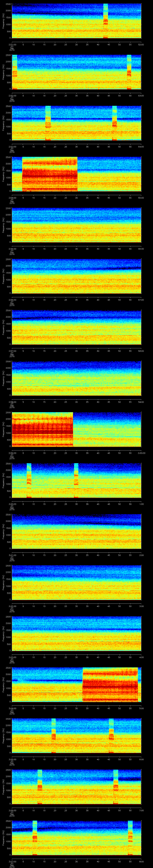Click the narrow burst near 43 seconds in the 2:51:00 spectrogram
This screenshot has width=153, height=868.
106,21
